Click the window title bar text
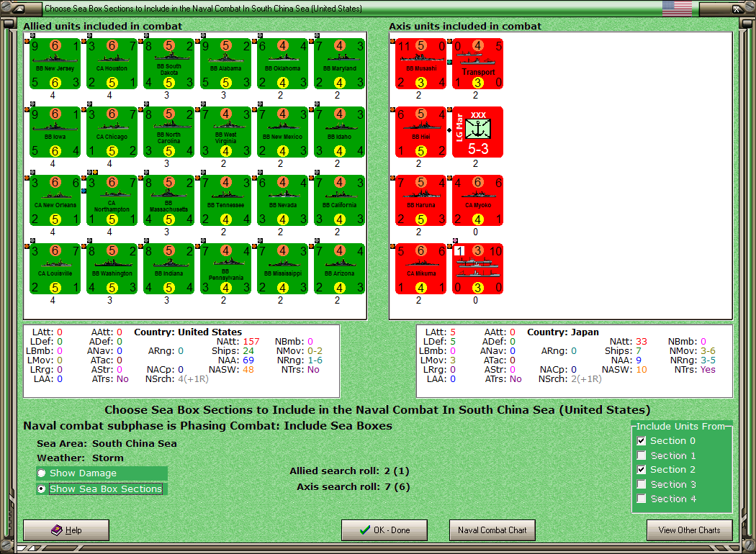The width and height of the screenshot is (756, 554). pyautogui.click(x=203, y=8)
